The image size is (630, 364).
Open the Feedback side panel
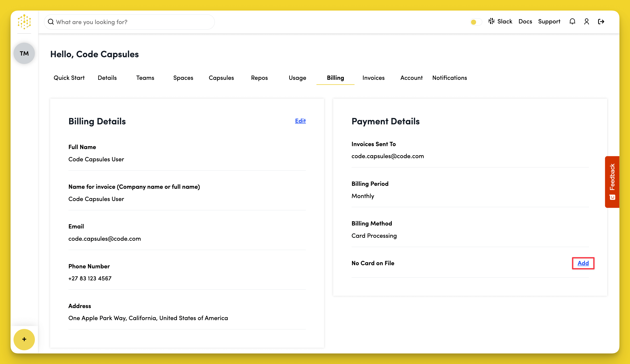tap(612, 182)
